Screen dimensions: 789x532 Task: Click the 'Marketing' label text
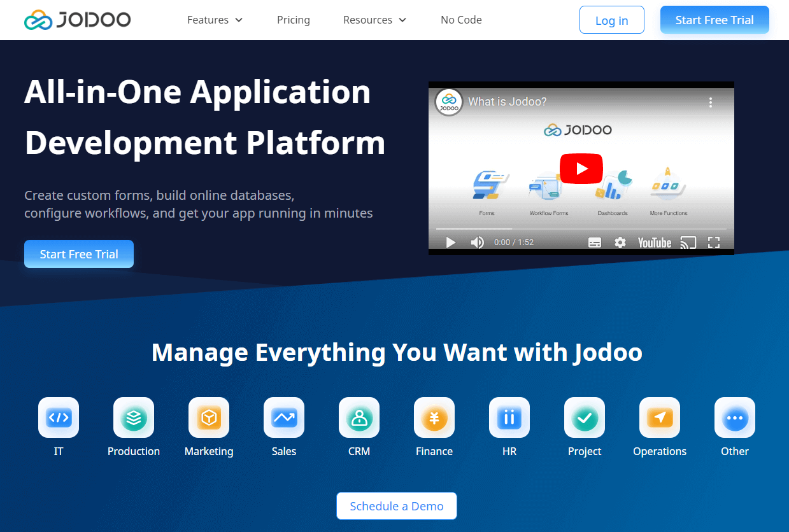(x=209, y=451)
